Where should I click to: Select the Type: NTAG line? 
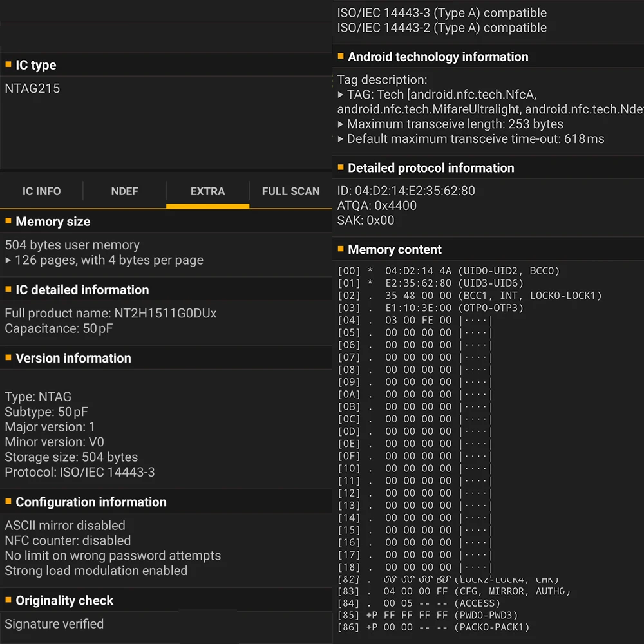(x=38, y=397)
